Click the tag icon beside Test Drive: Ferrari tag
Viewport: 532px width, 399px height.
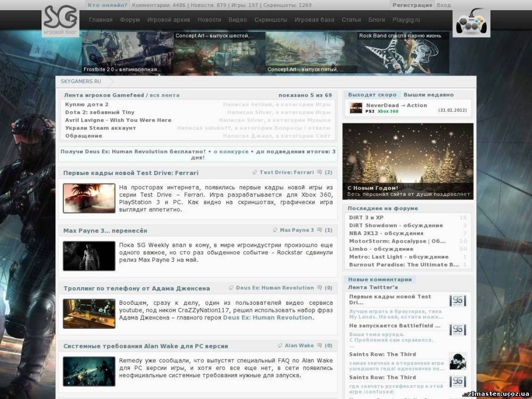point(255,172)
